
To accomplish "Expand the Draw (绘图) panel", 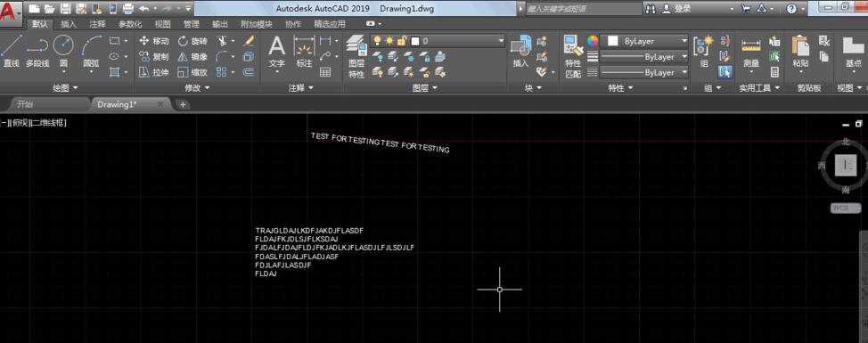I will pos(65,88).
